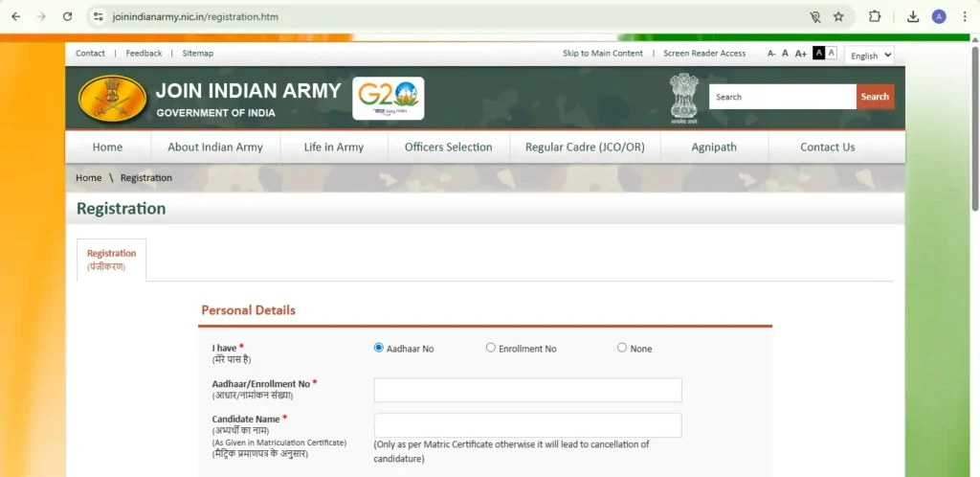The image size is (980, 477).
Task: Select the Enrollment No radio option
Action: (x=491, y=348)
